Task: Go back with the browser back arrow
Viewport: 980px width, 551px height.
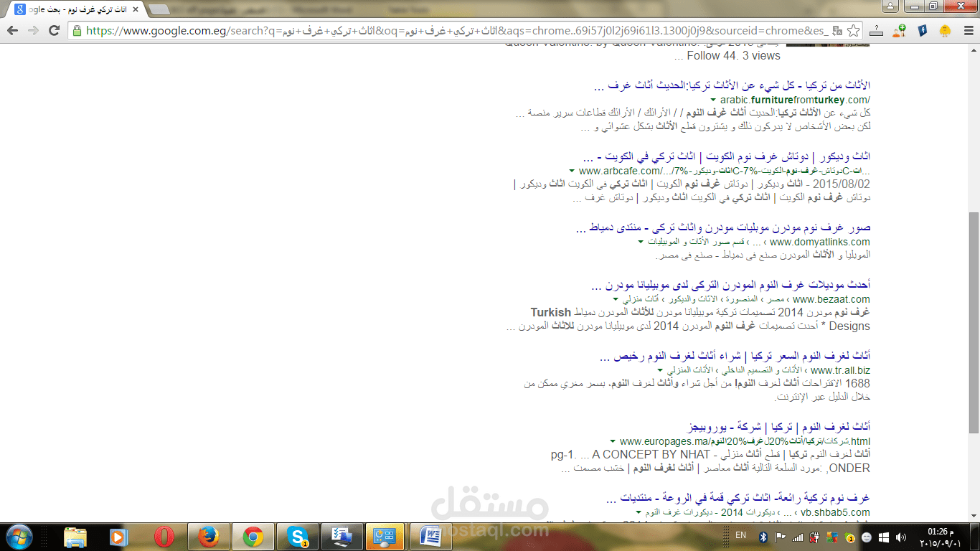Action: (x=12, y=31)
